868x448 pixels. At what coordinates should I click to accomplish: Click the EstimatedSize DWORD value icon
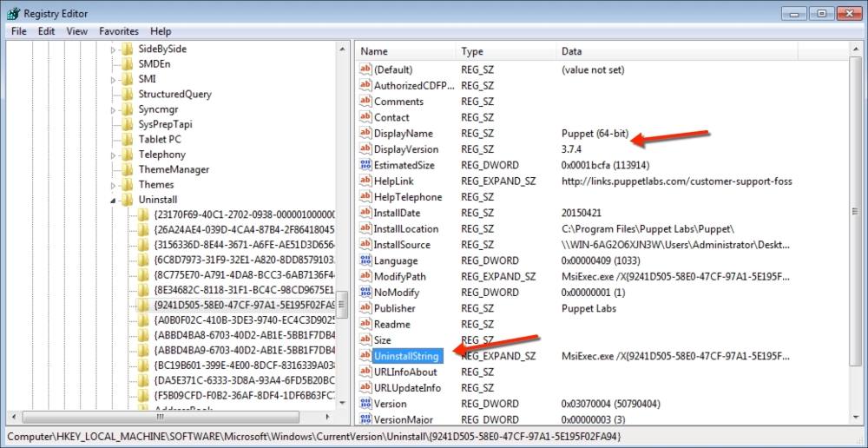(365, 165)
